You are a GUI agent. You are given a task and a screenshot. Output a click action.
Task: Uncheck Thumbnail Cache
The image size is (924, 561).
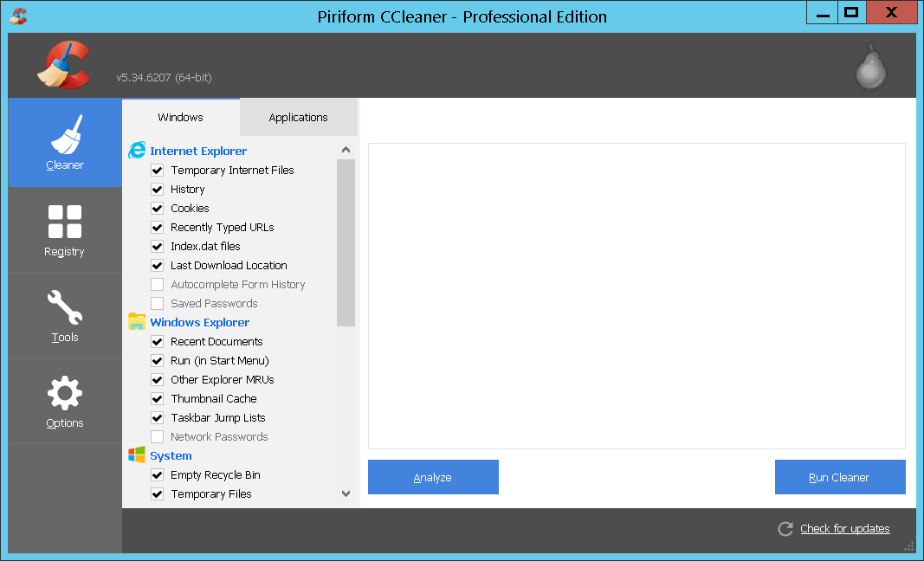[x=158, y=399]
